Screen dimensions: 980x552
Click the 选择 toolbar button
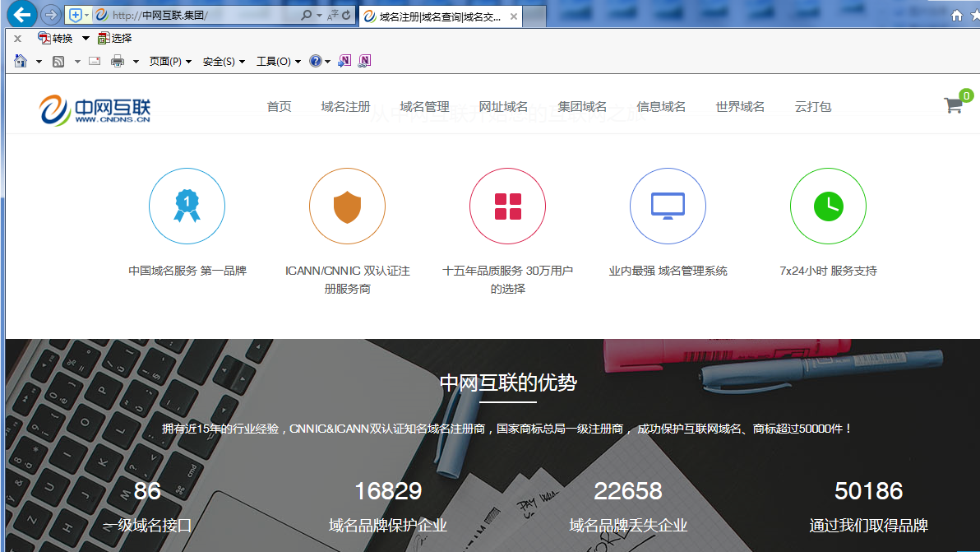pos(114,38)
